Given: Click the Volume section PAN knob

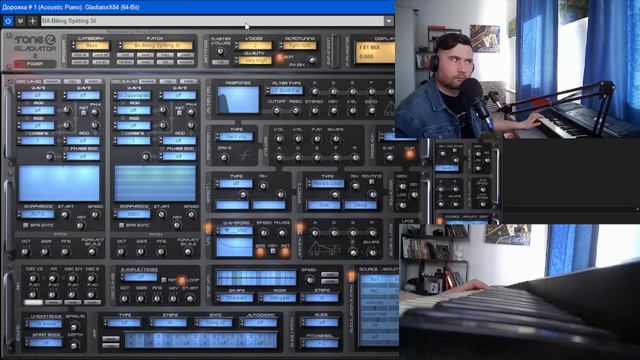Looking at the screenshot, I should point(317,139).
